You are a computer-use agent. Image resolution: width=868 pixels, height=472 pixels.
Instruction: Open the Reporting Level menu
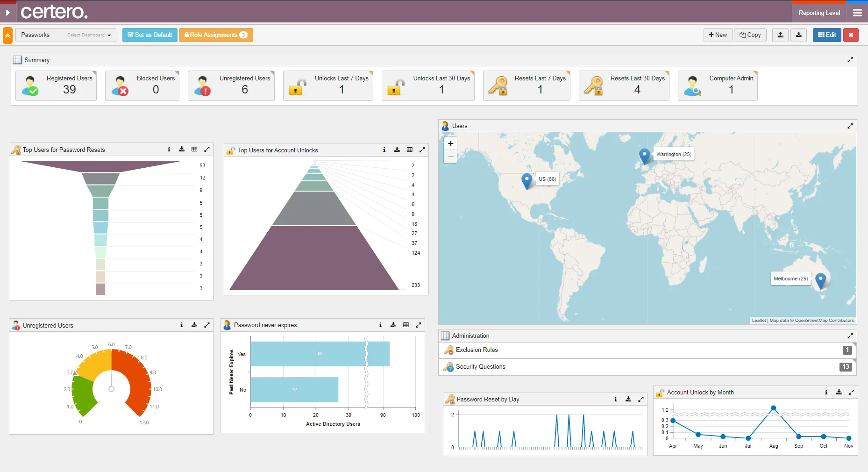coord(819,13)
